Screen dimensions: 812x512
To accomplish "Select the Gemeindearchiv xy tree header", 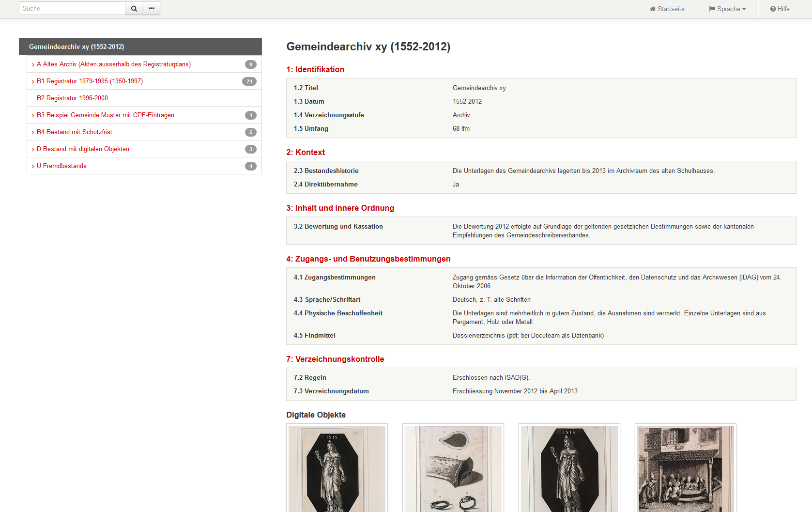I will (x=77, y=47).
